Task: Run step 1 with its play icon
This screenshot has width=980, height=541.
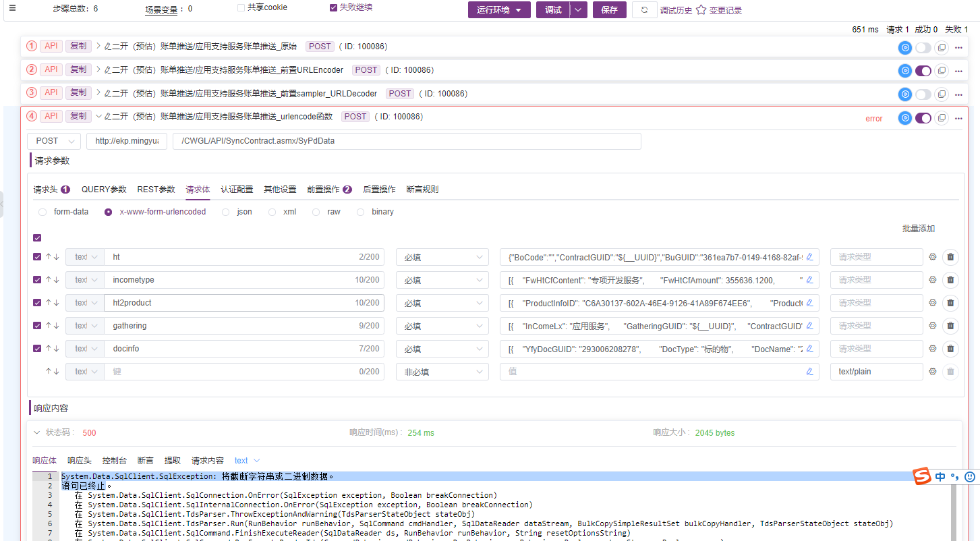Action: [905, 47]
